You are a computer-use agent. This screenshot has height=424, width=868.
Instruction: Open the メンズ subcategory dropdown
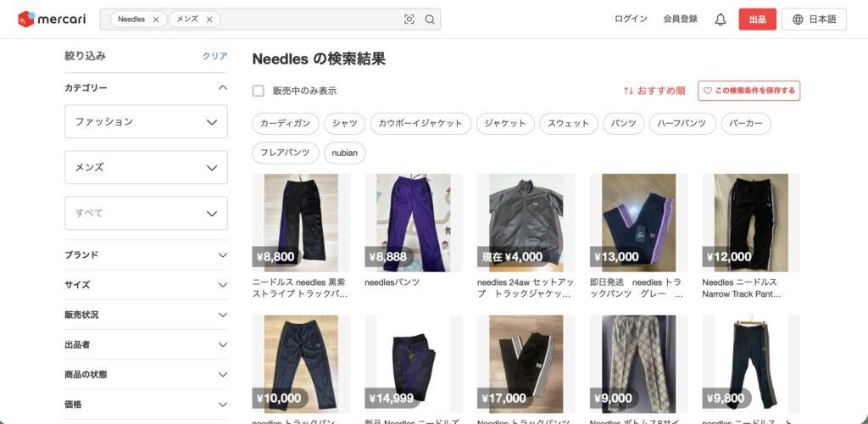coord(146,167)
